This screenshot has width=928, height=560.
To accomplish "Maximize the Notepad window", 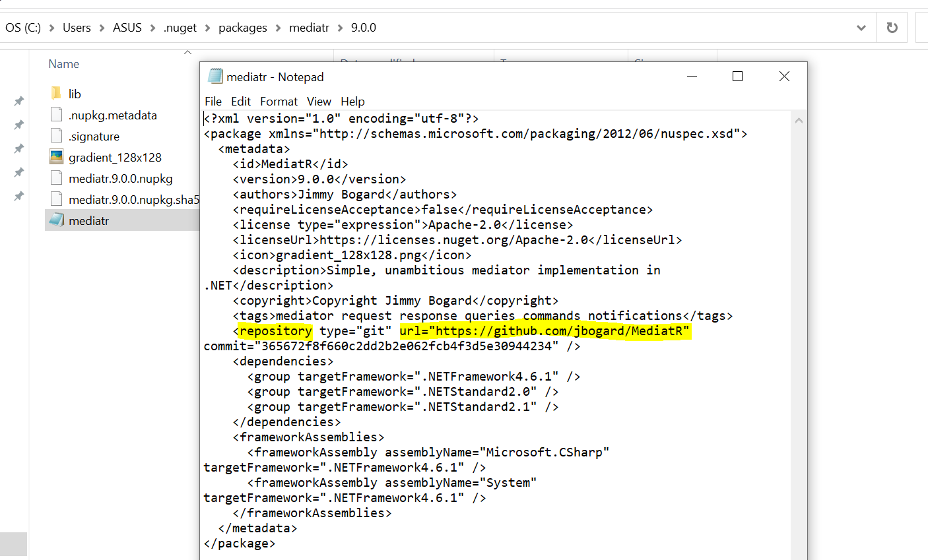I will 738,77.
